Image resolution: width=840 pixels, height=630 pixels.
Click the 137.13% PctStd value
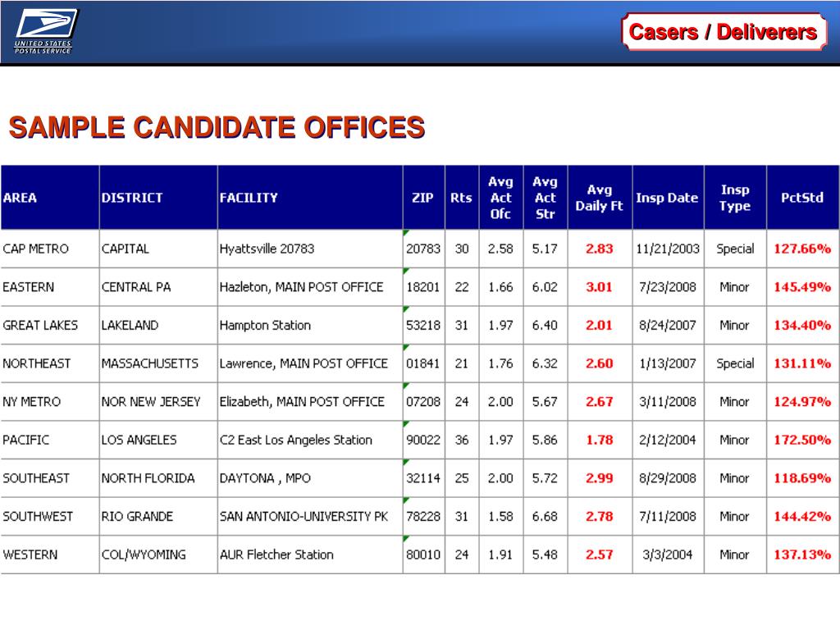click(x=802, y=555)
